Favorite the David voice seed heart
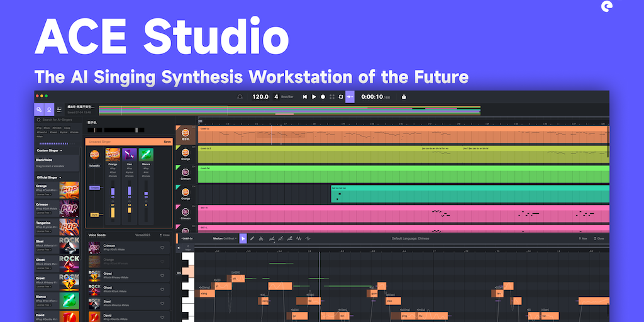Viewport: 644px width, 322px height. 162,318
